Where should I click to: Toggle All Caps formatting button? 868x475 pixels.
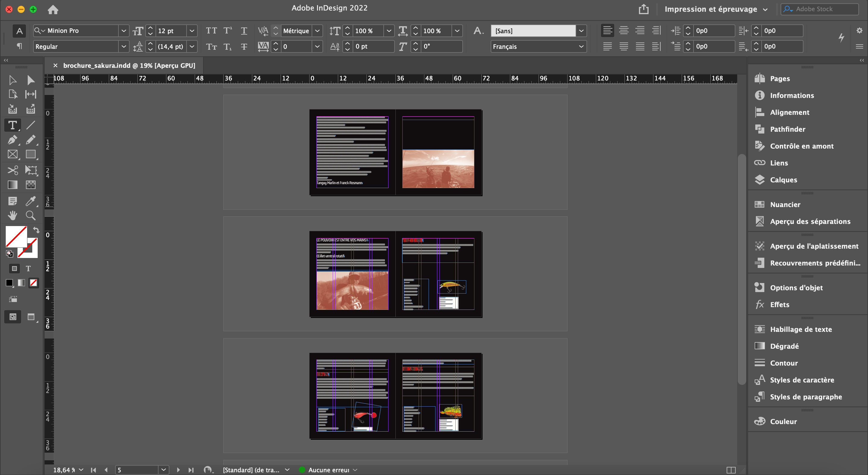coord(211,31)
